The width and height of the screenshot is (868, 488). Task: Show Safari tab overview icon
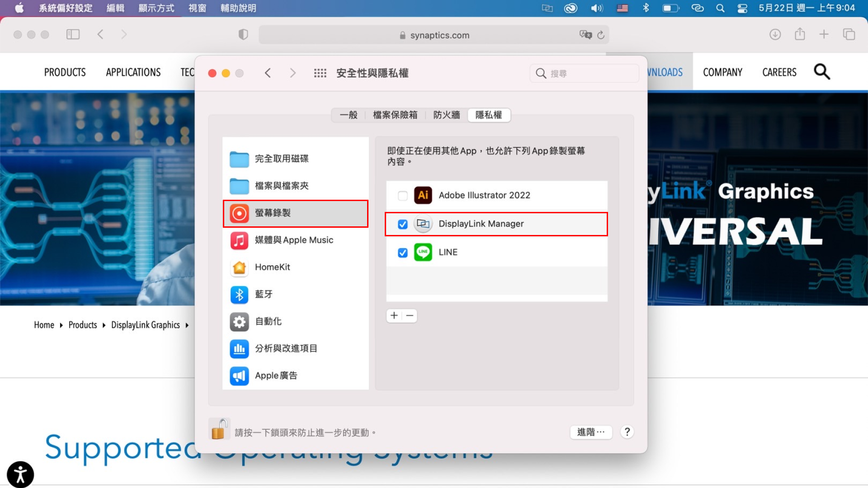(849, 34)
